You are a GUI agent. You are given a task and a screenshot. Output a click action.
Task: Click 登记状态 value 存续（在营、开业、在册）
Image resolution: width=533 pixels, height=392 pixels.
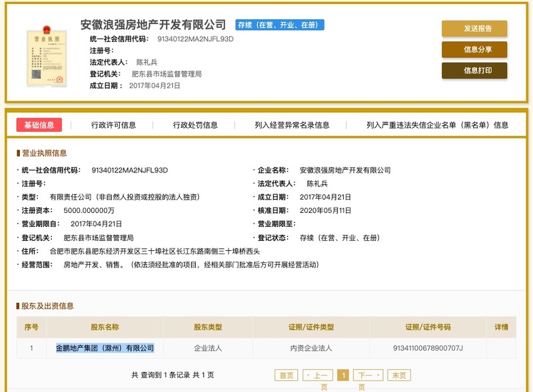coord(340,238)
